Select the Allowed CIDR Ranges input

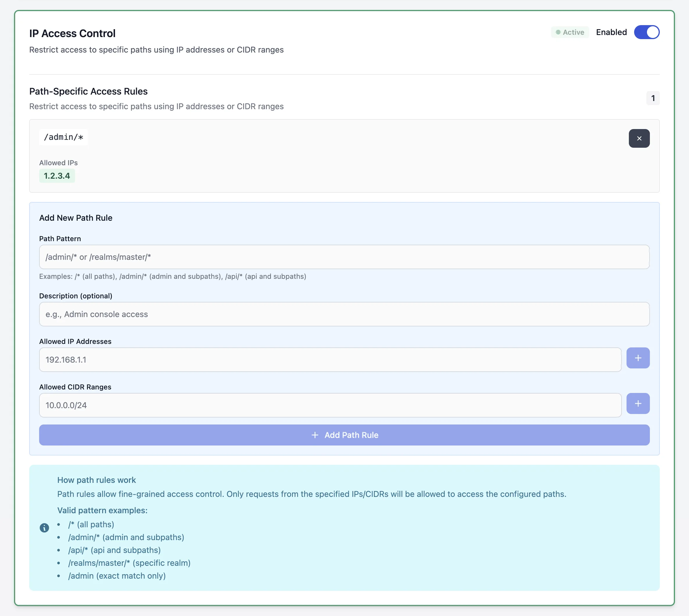(330, 405)
